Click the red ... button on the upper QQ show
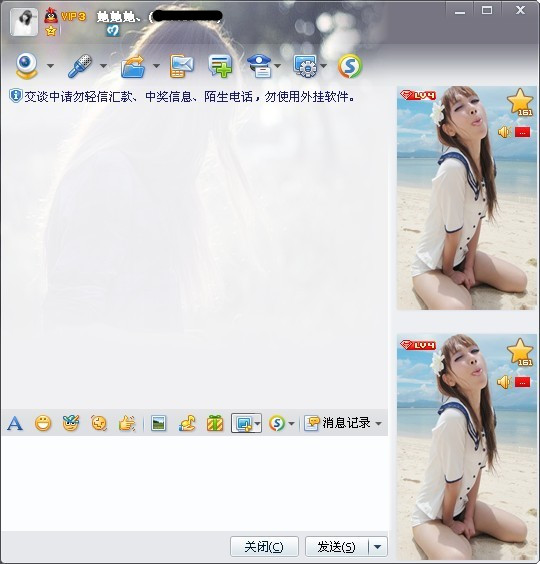This screenshot has height=564, width=540. 522,132
